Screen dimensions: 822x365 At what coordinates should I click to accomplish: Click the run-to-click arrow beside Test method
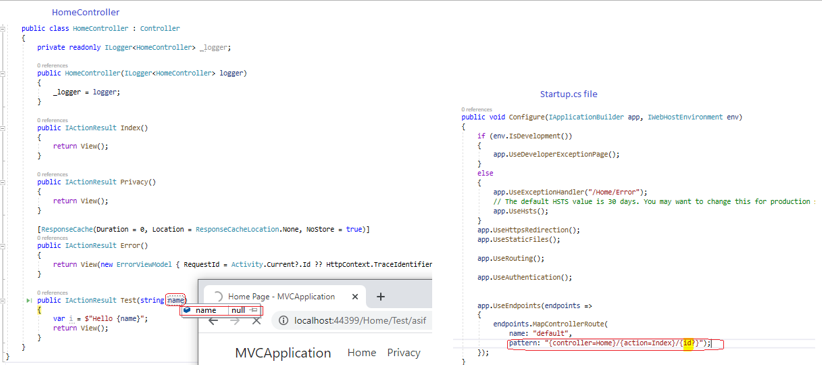click(x=28, y=300)
